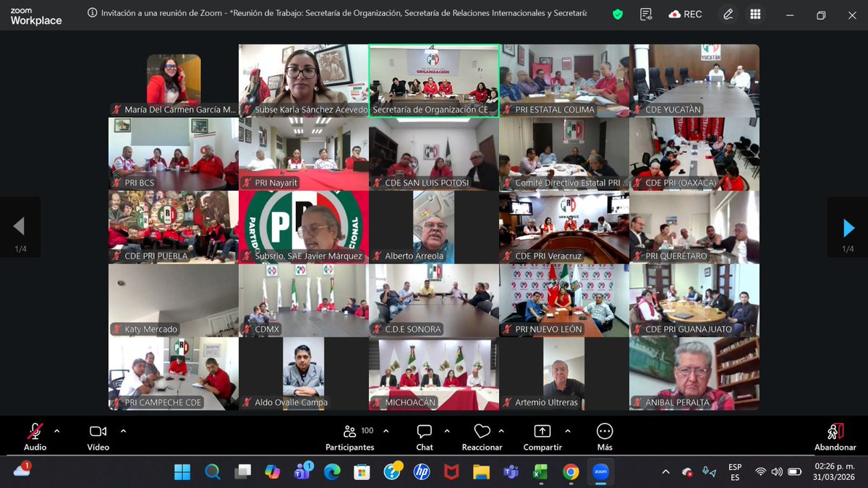
Task: Select Comité Directivo Estatal PRI tile
Action: coord(564,154)
